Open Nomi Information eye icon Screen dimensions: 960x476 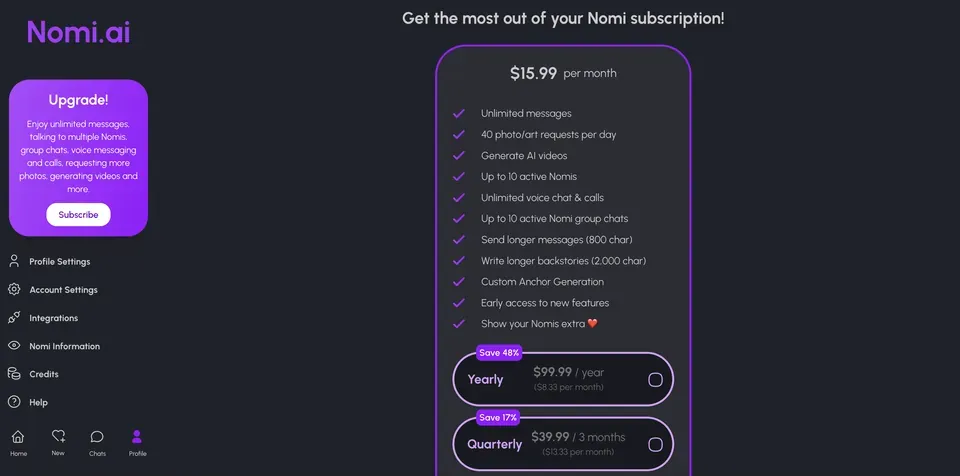14,346
